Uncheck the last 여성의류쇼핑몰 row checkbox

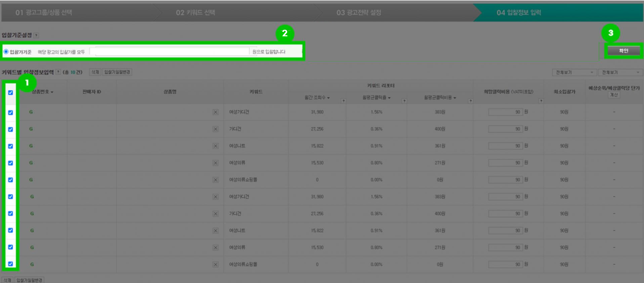click(x=11, y=264)
